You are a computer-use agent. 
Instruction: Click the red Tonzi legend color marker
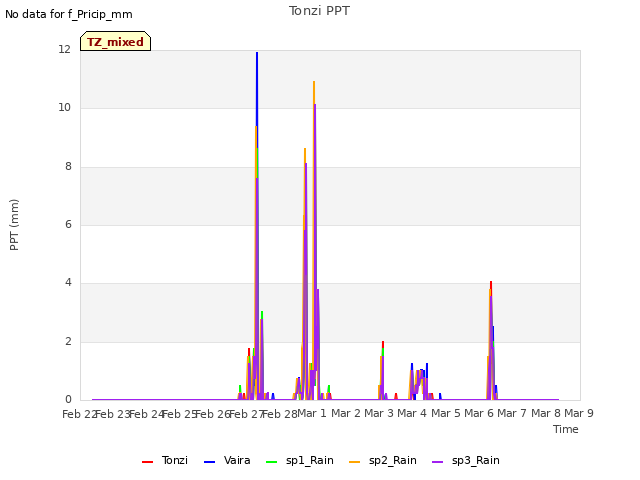pyautogui.click(x=147, y=462)
